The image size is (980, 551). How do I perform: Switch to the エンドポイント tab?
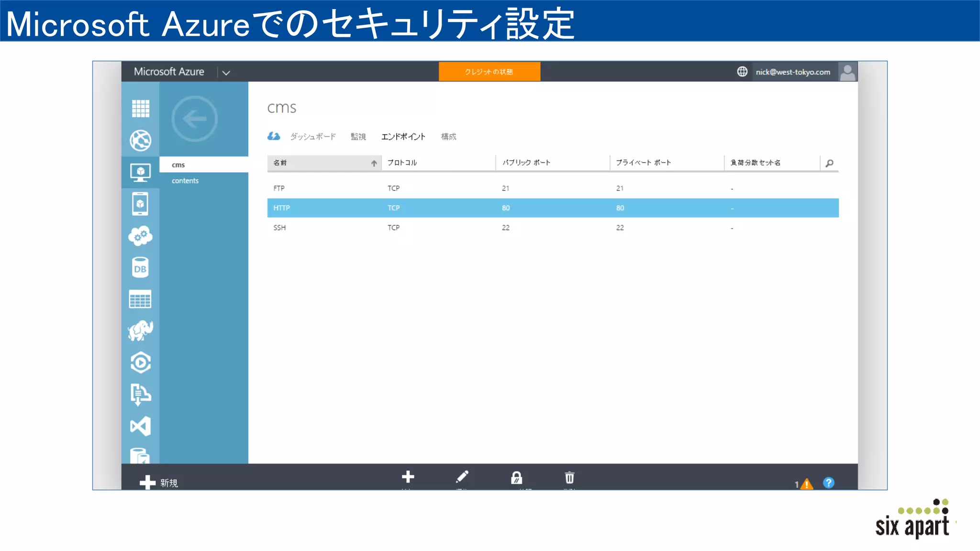[403, 137]
